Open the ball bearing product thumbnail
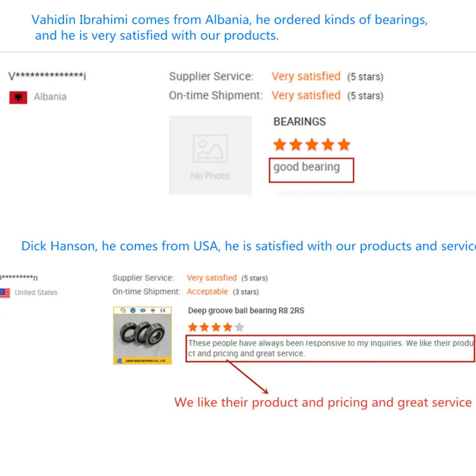 point(142,336)
